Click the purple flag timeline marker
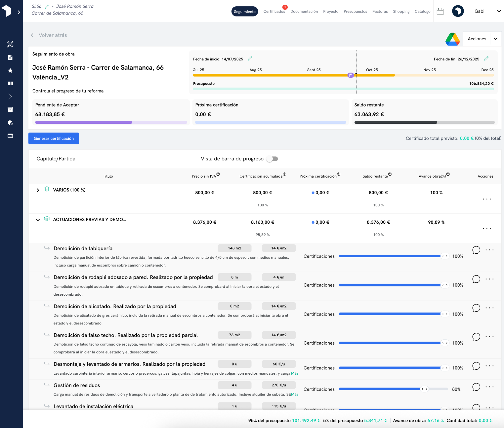This screenshot has width=504, height=428. click(350, 75)
